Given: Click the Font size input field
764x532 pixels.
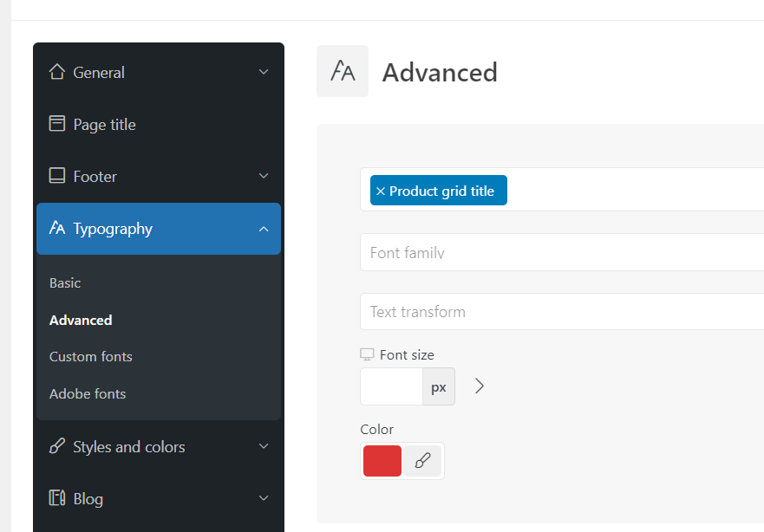Looking at the screenshot, I should tap(391, 386).
